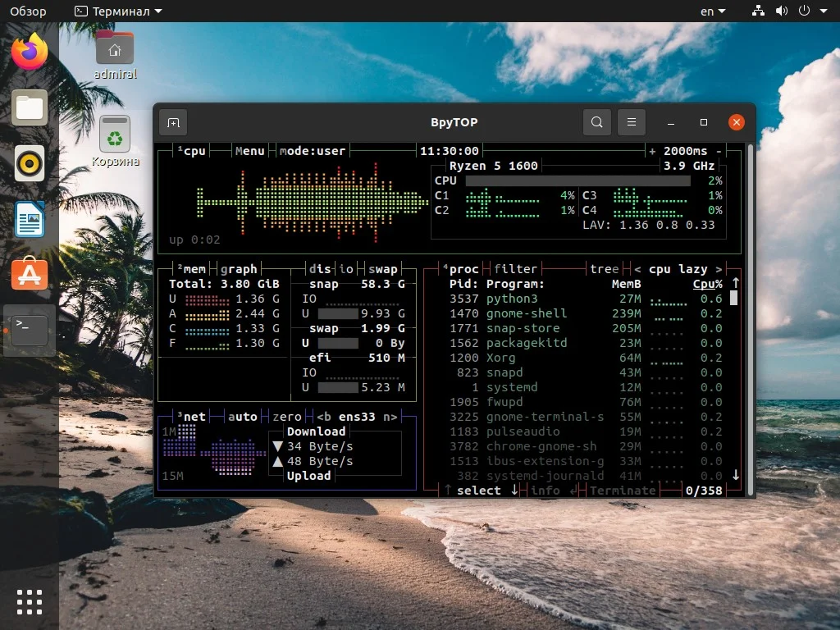This screenshot has height=630, width=840.
Task: Open the search icon in the Terminal header
Action: pos(596,121)
